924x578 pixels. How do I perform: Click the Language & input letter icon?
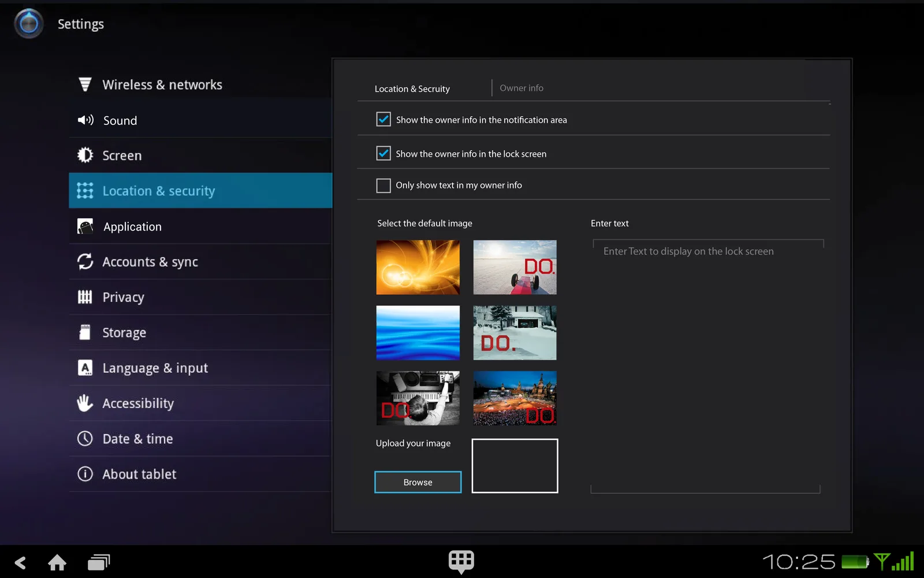[x=85, y=368]
